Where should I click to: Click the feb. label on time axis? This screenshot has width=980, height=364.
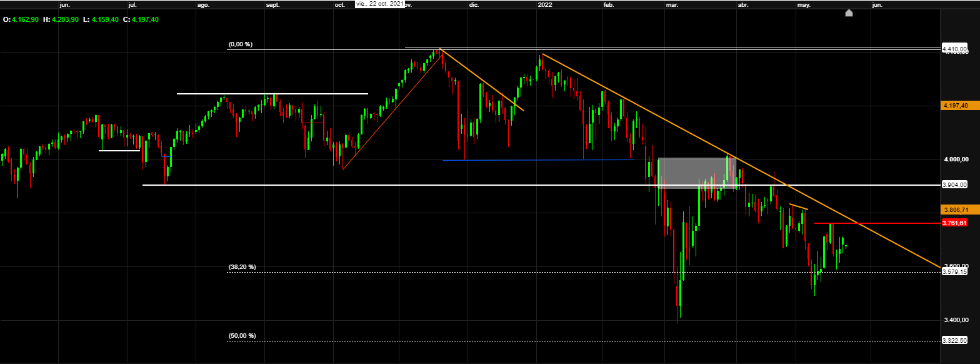tap(609, 4)
